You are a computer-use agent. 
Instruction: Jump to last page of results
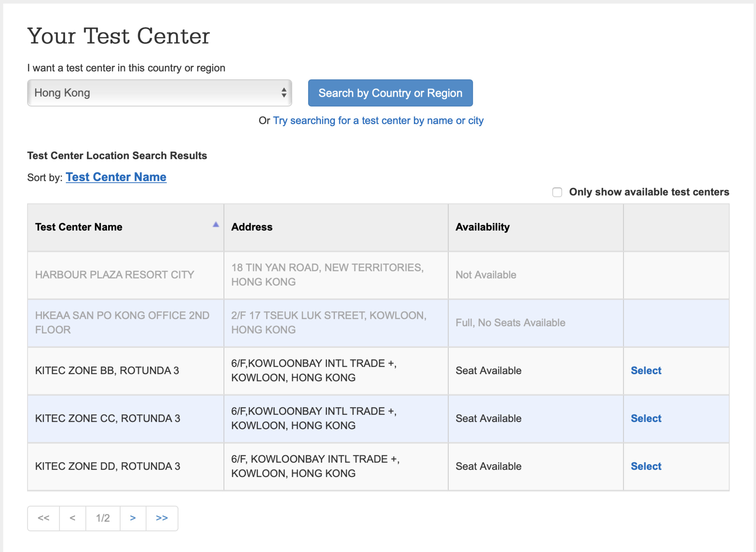[x=162, y=518]
